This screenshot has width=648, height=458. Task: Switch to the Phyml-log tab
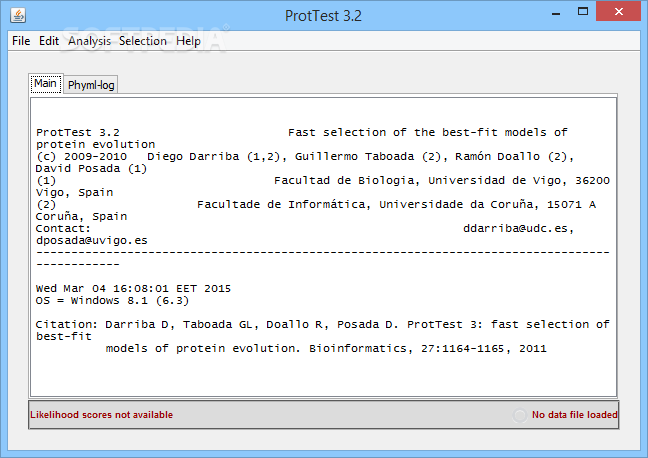coord(91,85)
